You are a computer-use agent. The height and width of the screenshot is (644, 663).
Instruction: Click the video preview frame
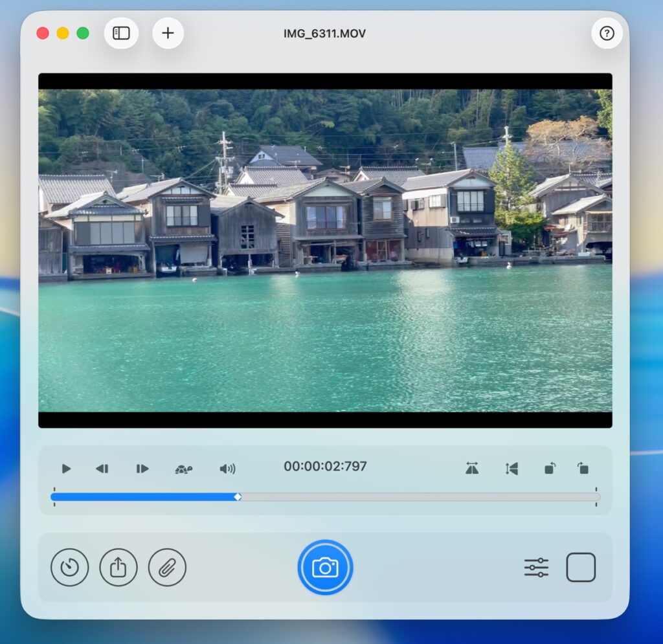(x=325, y=250)
